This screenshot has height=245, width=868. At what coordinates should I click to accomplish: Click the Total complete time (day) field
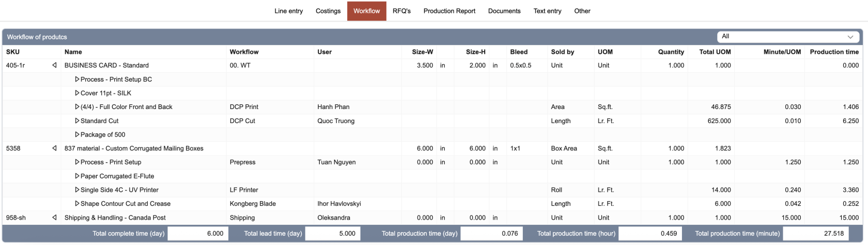click(197, 234)
